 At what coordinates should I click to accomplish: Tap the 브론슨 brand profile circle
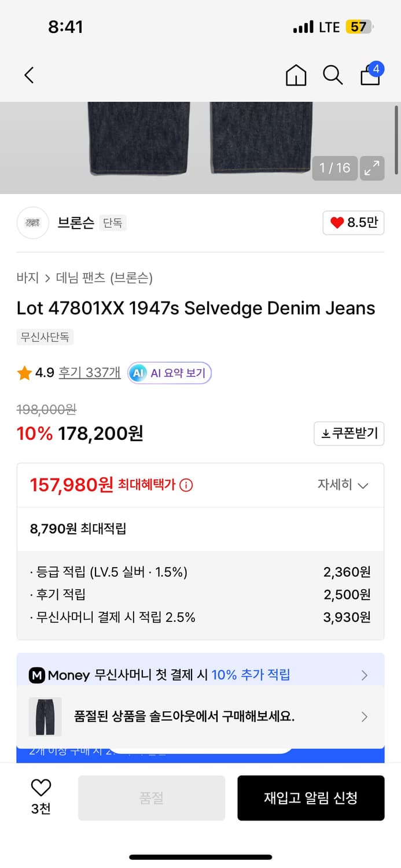pyautogui.click(x=32, y=223)
